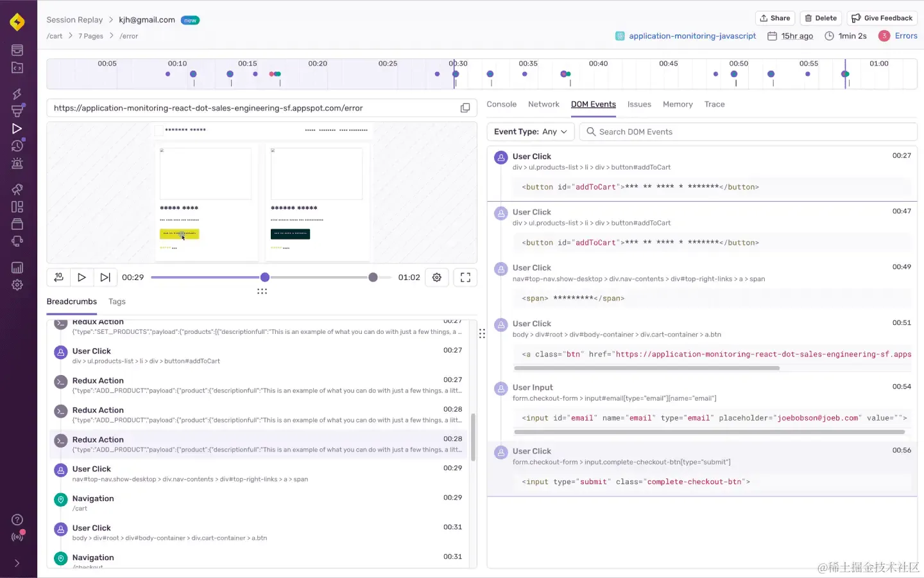Open Discover telescope icon in sidebar
The width and height of the screenshot is (924, 578).
click(x=17, y=189)
